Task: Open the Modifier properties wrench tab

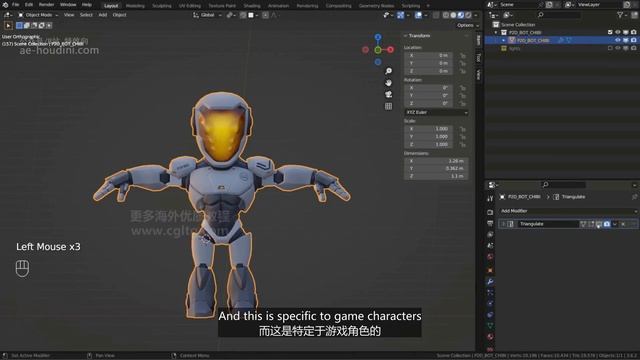Action: (x=490, y=282)
